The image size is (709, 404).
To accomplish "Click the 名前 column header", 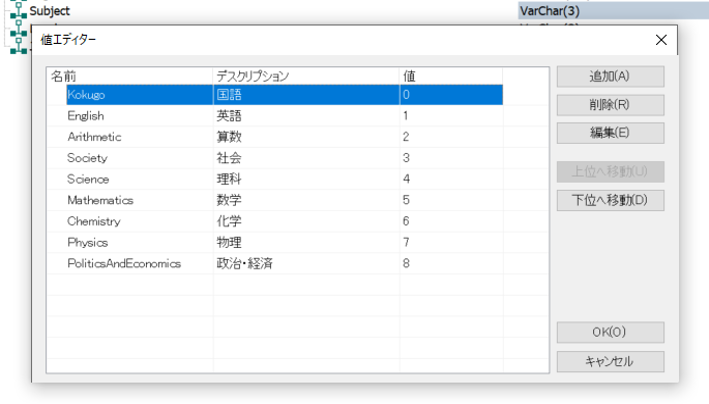I will click(130, 75).
